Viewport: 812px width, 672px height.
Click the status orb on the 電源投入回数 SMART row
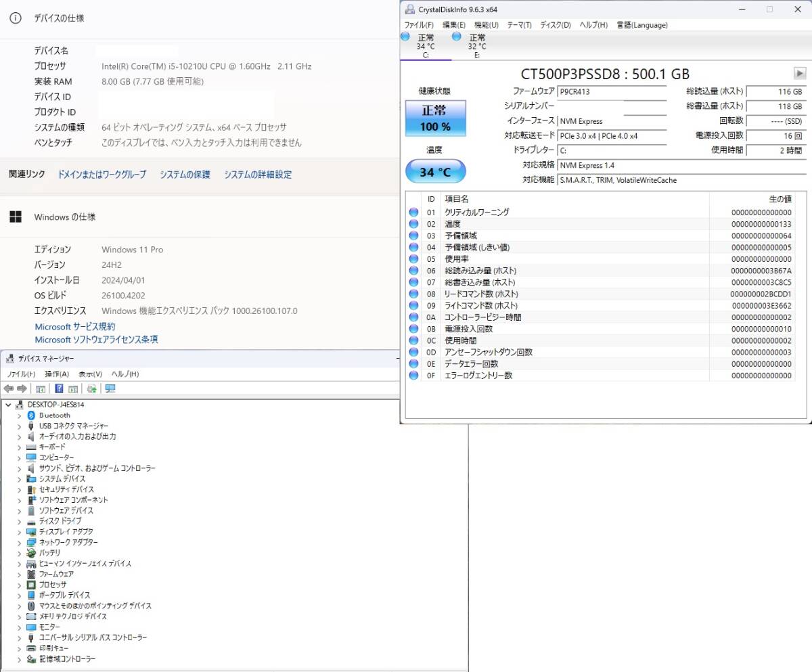[413, 329]
